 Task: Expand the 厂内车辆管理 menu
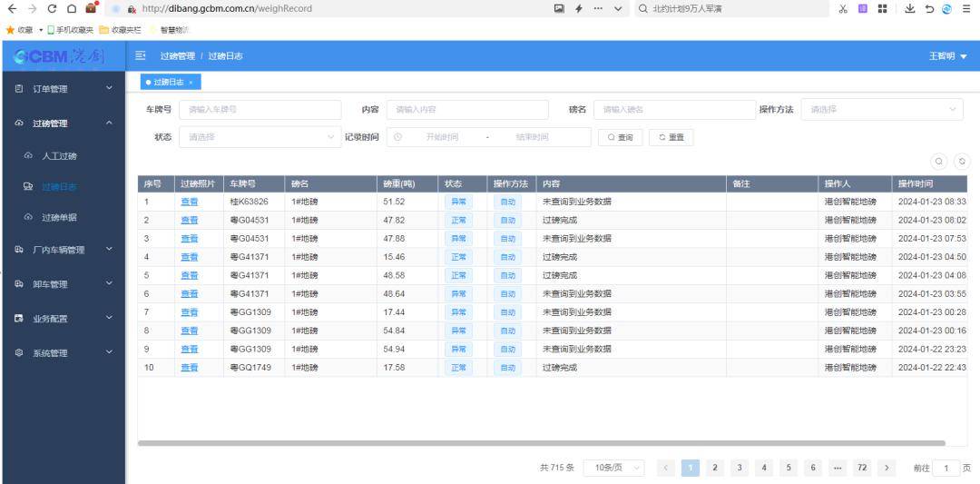(63, 250)
